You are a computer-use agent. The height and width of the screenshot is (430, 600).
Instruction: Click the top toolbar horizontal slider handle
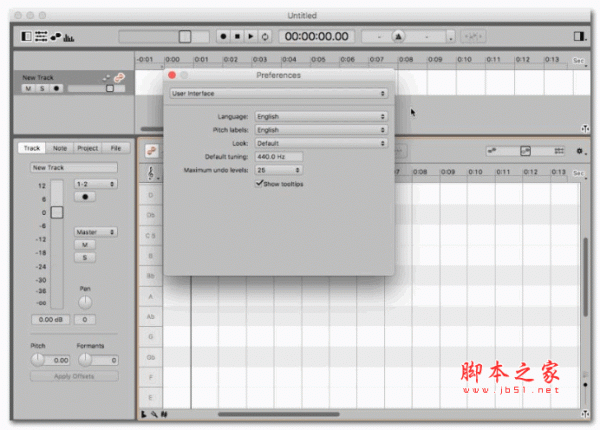tap(185, 37)
